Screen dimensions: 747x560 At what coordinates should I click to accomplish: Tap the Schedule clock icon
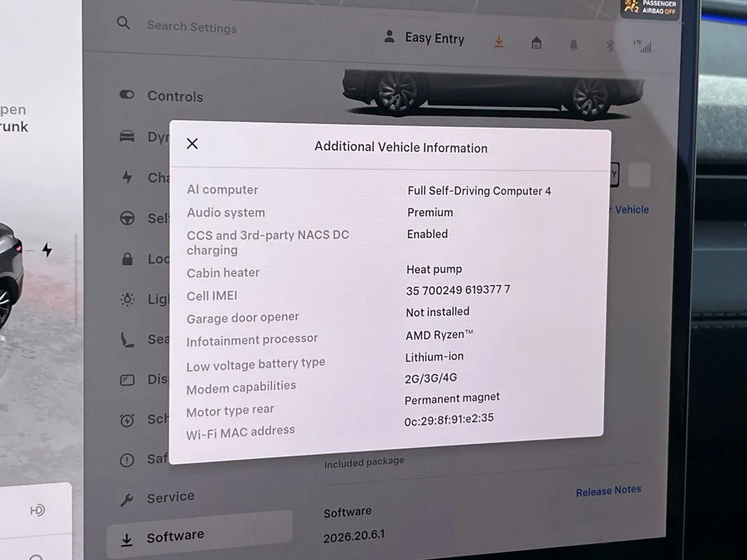pos(127,420)
